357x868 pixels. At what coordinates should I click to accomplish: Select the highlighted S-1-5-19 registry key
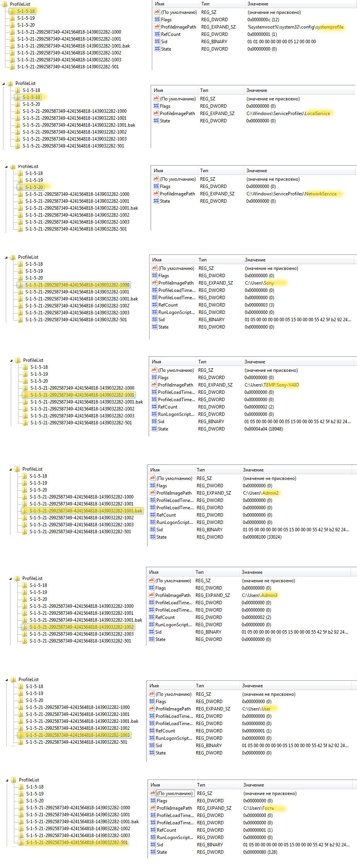(31, 97)
